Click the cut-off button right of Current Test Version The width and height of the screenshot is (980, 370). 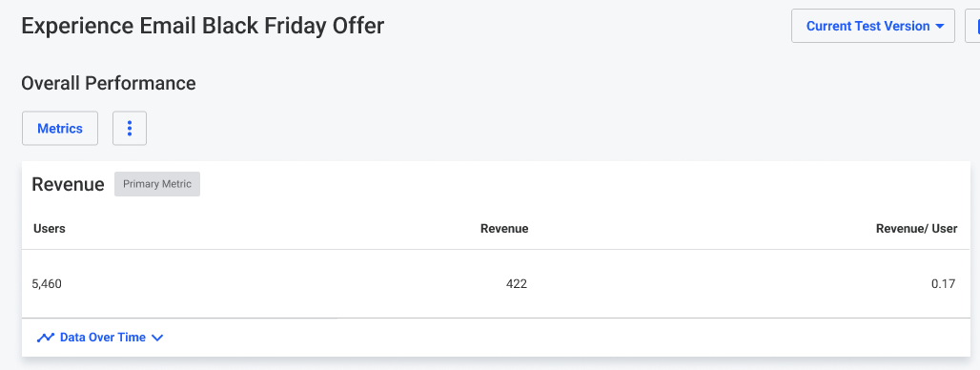[972, 26]
